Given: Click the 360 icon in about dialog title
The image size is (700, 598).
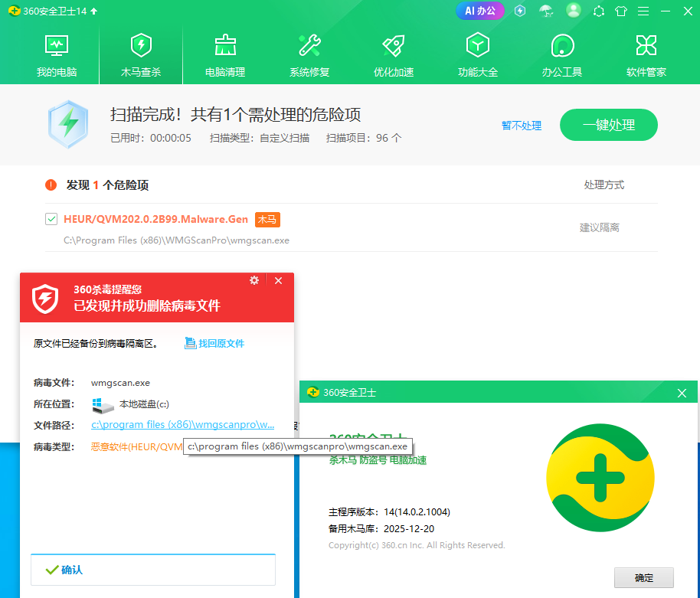Looking at the screenshot, I should (x=313, y=392).
